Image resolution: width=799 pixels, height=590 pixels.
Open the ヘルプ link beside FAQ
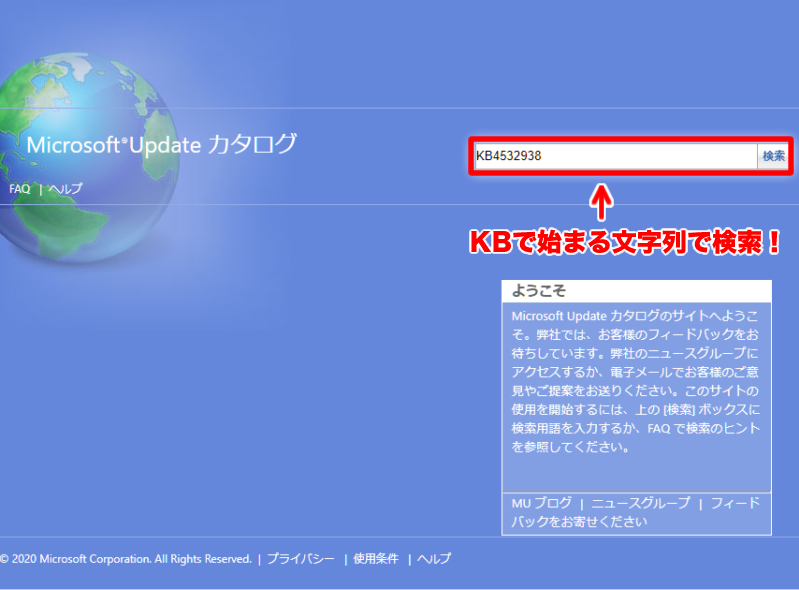tap(65, 188)
